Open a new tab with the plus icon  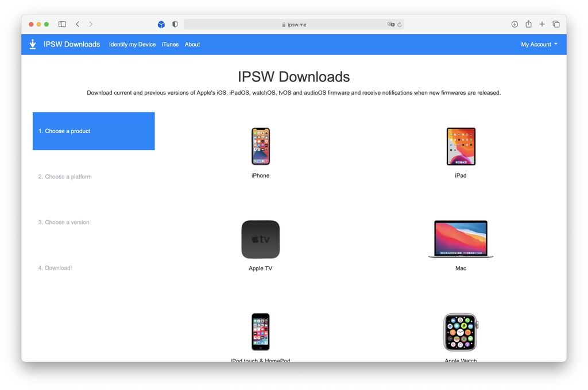click(542, 24)
